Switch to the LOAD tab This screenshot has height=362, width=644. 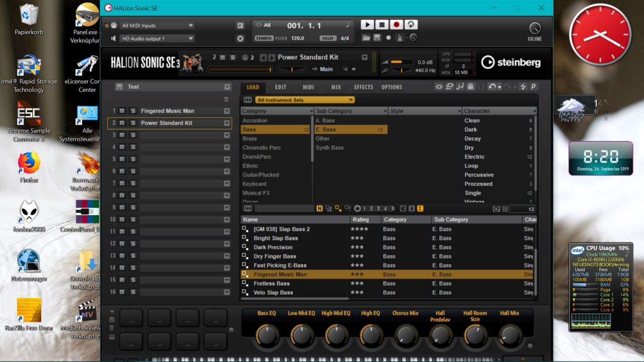253,87
